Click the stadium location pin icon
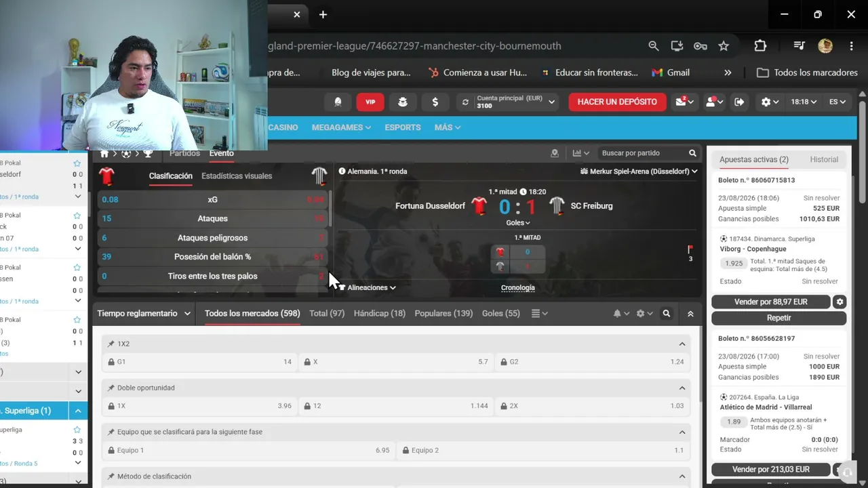868x488 pixels. (x=555, y=153)
